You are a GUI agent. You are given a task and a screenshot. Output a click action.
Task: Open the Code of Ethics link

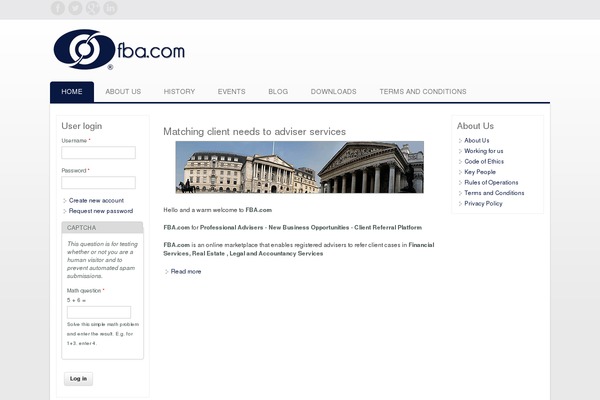point(484,162)
